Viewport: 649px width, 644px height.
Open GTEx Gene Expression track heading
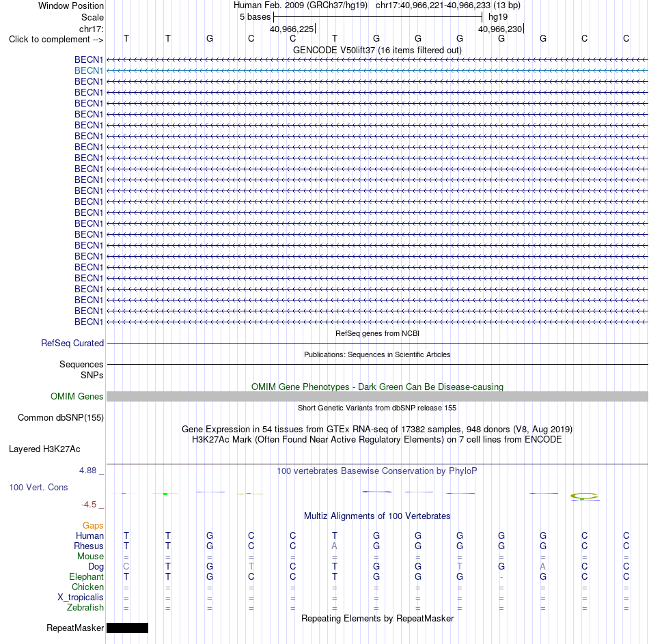(377, 429)
